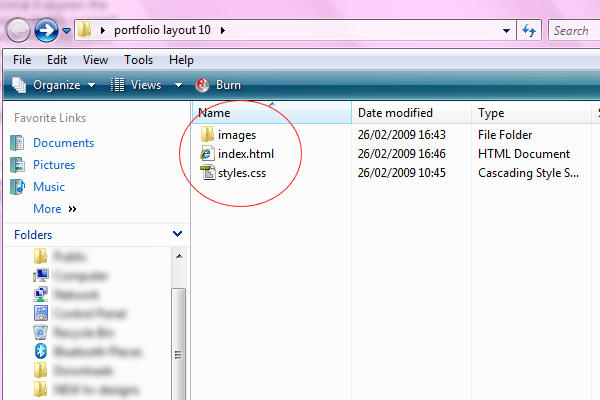Select the styles.css file name
600x400 pixels.
[242, 173]
